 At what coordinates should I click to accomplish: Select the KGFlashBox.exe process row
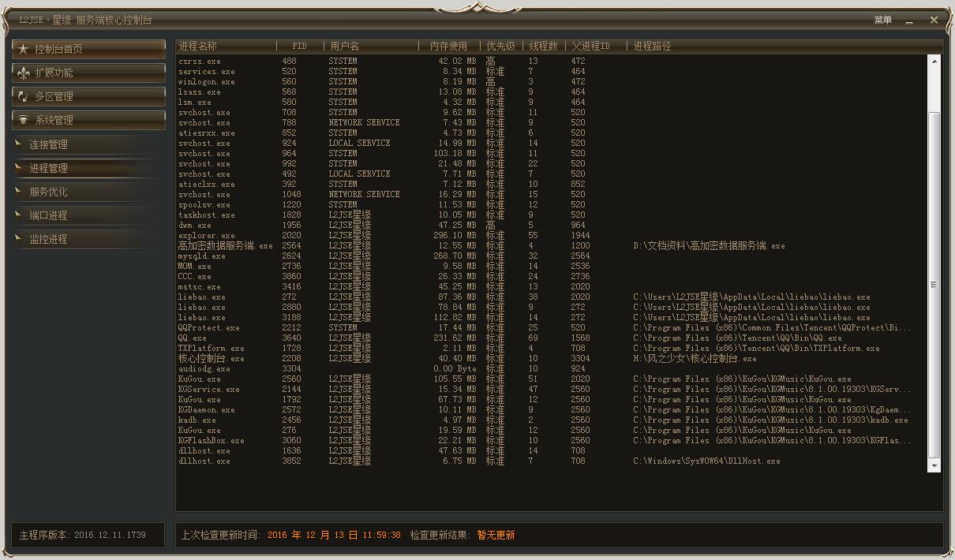550,440
